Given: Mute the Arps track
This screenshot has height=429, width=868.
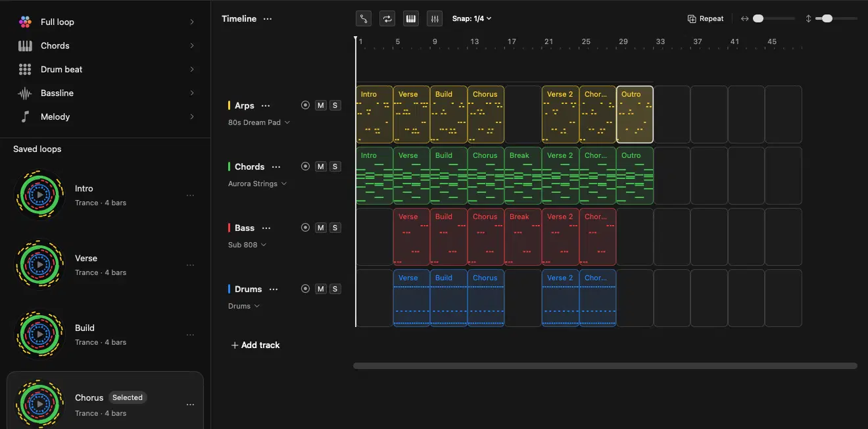Looking at the screenshot, I should tap(320, 105).
